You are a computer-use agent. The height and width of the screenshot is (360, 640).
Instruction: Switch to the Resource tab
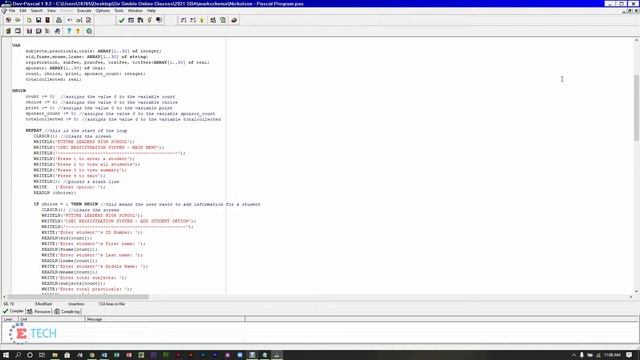click(x=39, y=311)
